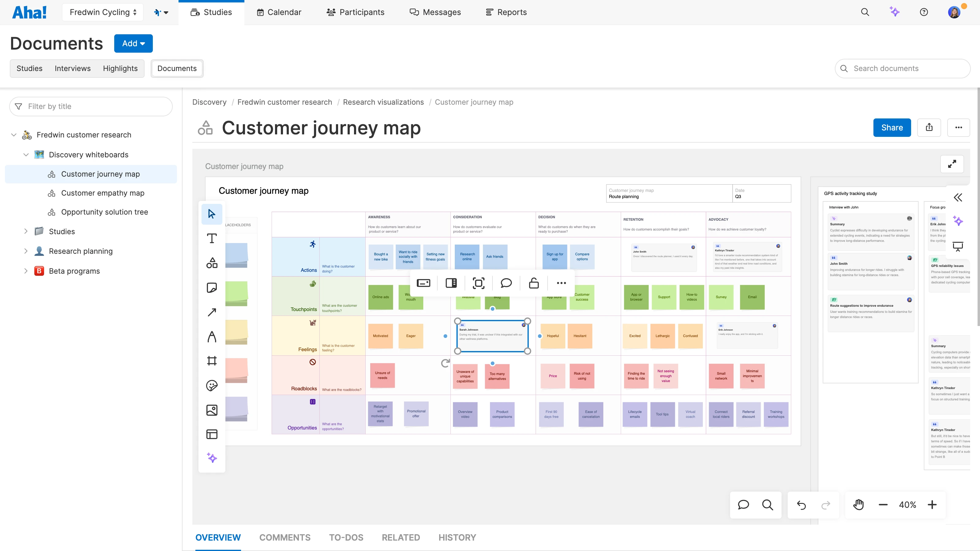The width and height of the screenshot is (980, 551).
Task: Open the Research visualizations breadcrumb link
Action: click(x=383, y=102)
